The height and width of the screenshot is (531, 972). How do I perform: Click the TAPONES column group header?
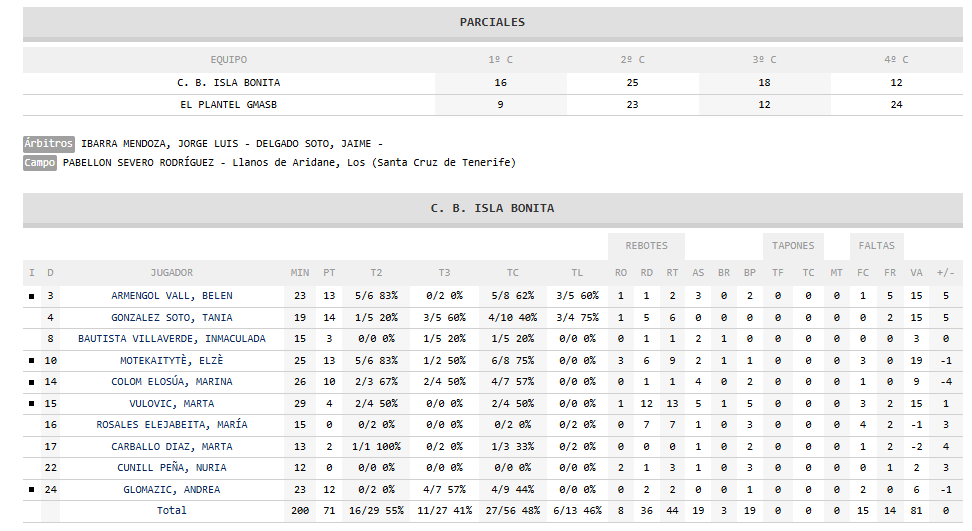pos(793,246)
